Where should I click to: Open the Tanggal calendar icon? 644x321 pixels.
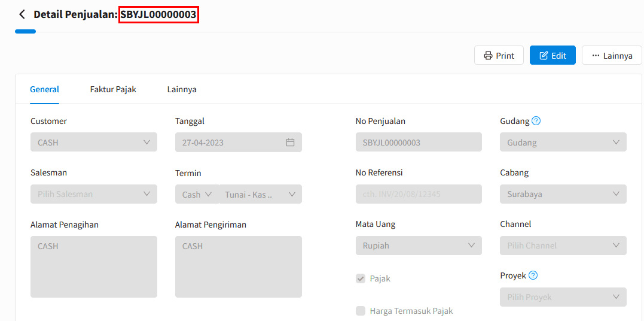(x=291, y=143)
